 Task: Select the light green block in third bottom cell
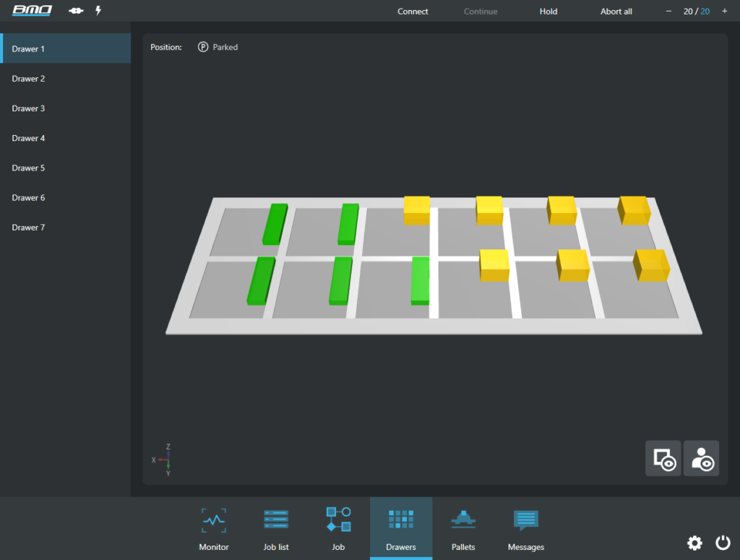pos(420,281)
